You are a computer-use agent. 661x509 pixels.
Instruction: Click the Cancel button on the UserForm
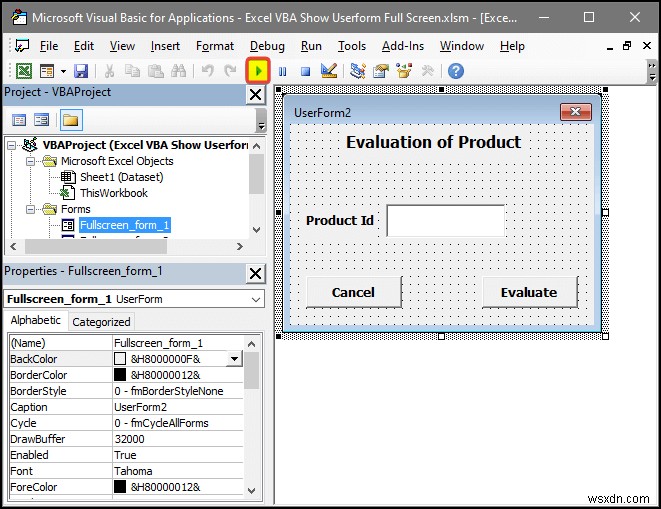pos(353,292)
